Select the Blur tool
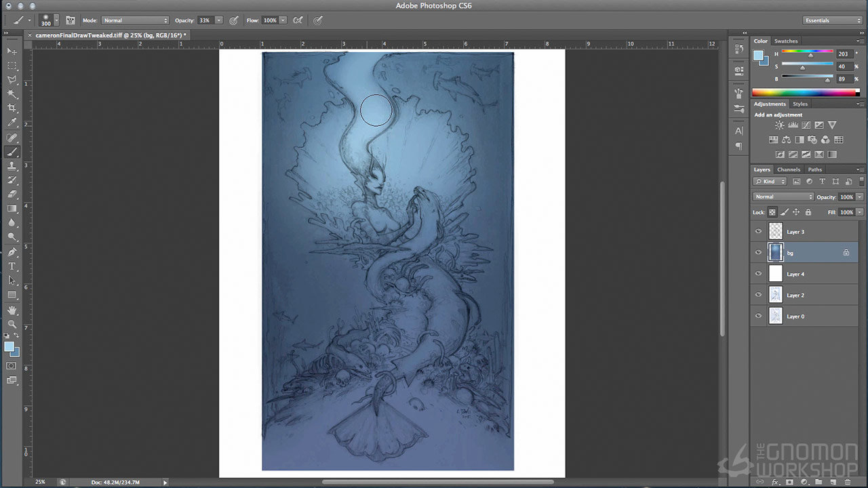The width and height of the screenshot is (868, 488). (12, 223)
